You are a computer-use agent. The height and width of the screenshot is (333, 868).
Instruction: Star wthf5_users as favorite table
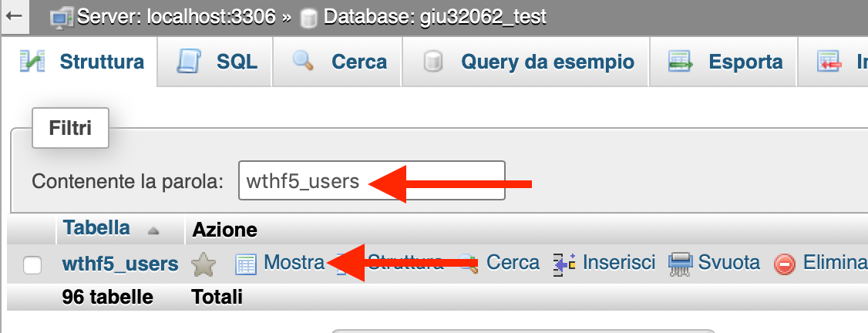(204, 264)
